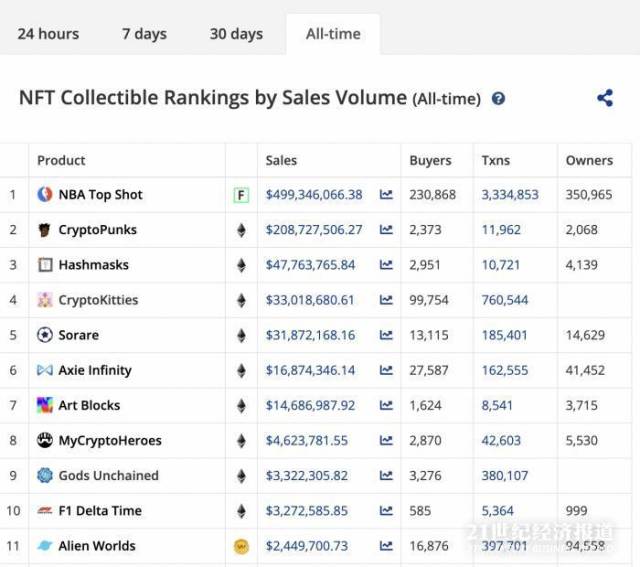Click MyCryptoHeroes sales amount $4,623,781.55

click(x=307, y=440)
